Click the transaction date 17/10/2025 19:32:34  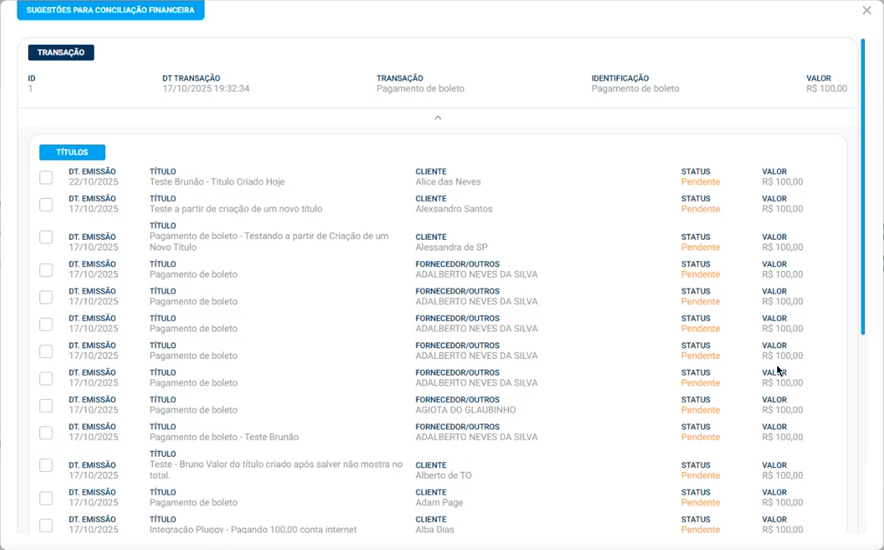click(206, 89)
